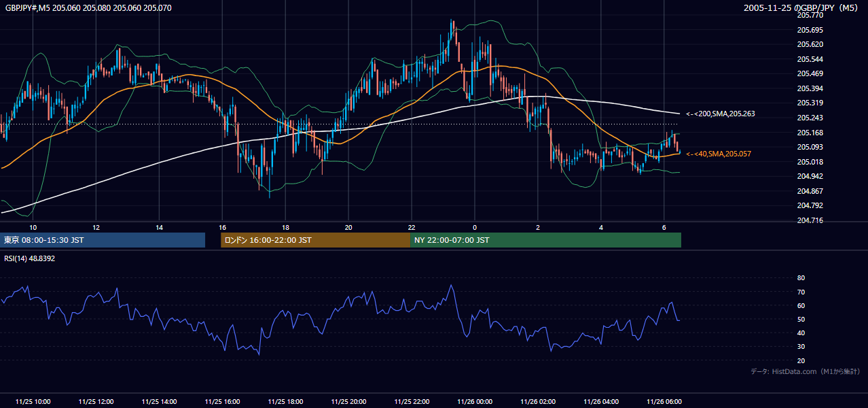Screen dimensions: 868x408
Task: Click RSI axis level 20
Action: (x=801, y=360)
